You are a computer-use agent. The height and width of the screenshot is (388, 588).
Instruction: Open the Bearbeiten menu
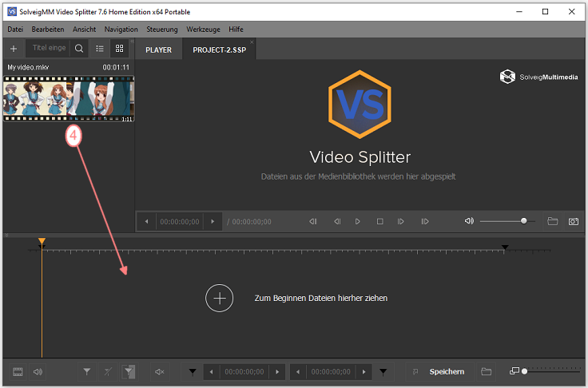pos(48,30)
